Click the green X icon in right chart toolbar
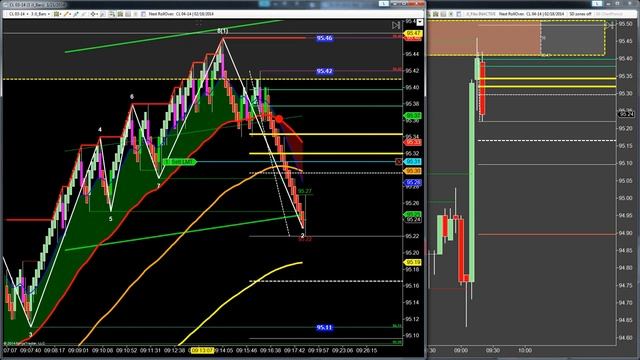The image size is (640, 360). (x=451, y=14)
